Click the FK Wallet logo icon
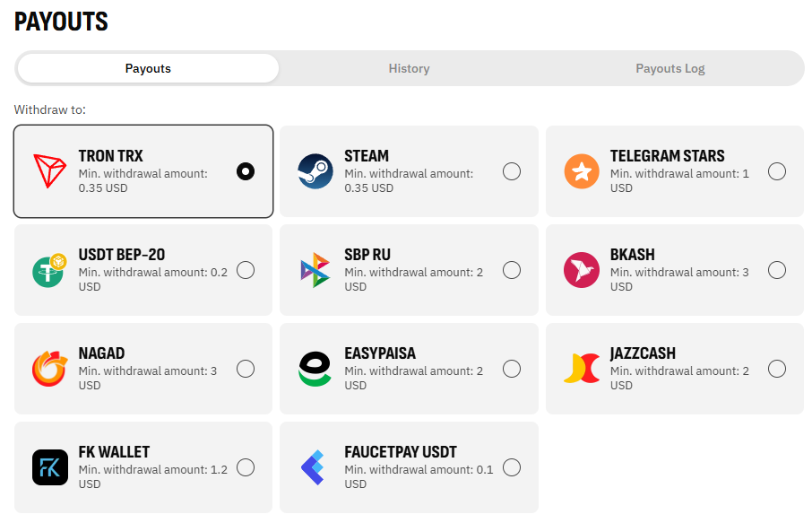The height and width of the screenshot is (523, 812). tap(50, 467)
